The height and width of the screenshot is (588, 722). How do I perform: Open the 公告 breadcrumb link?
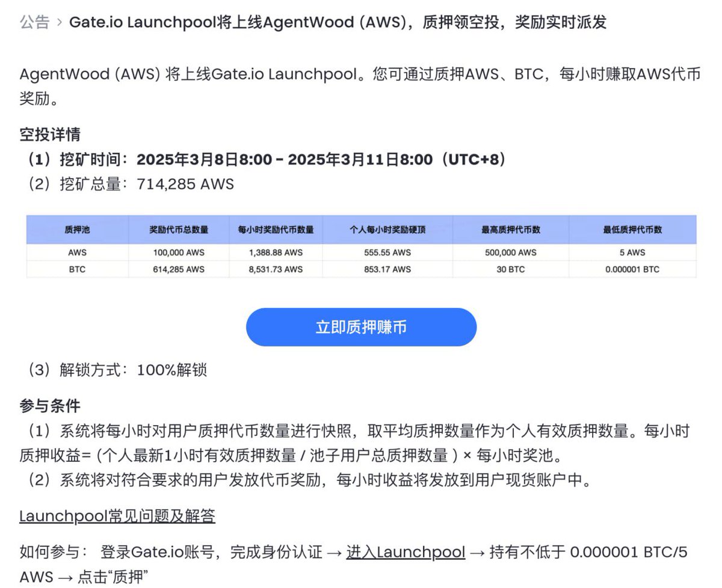(x=34, y=23)
